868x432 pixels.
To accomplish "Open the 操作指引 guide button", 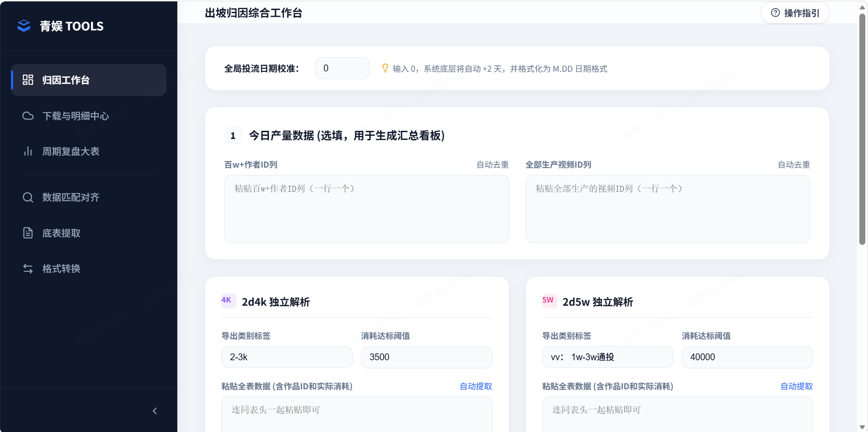I will (x=795, y=13).
